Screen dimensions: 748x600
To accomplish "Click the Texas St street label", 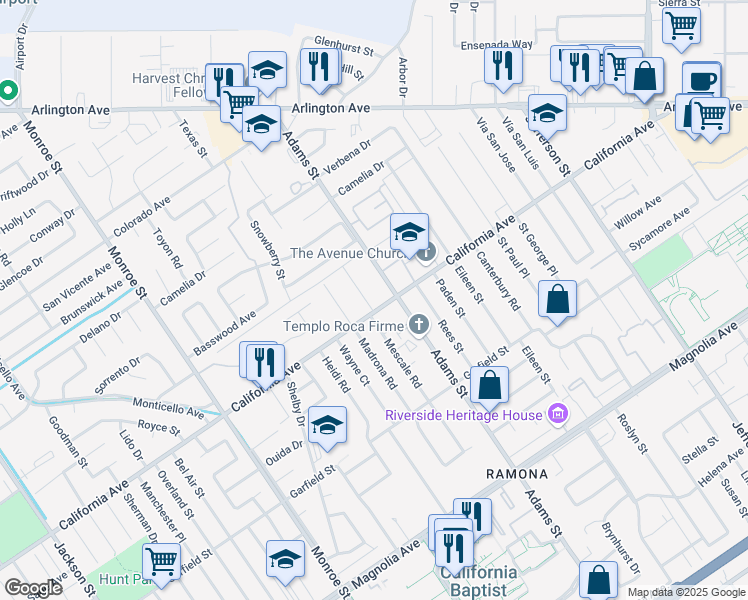I will coord(193,138).
